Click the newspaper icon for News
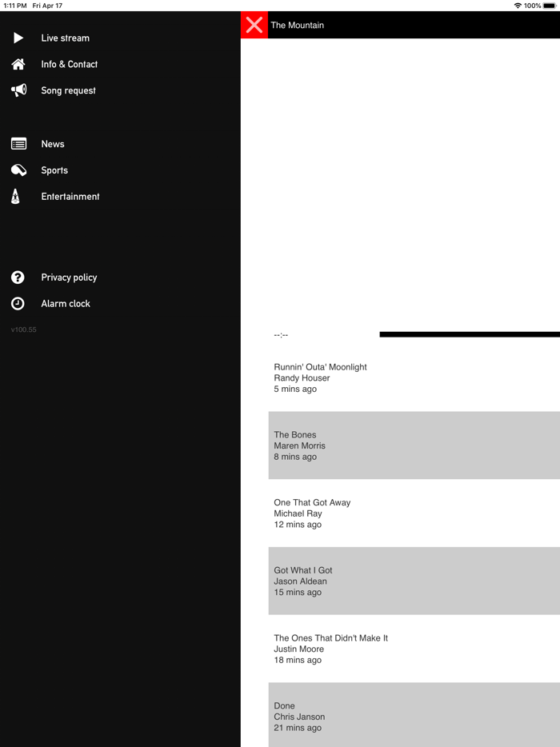560x747 pixels. [x=18, y=144]
